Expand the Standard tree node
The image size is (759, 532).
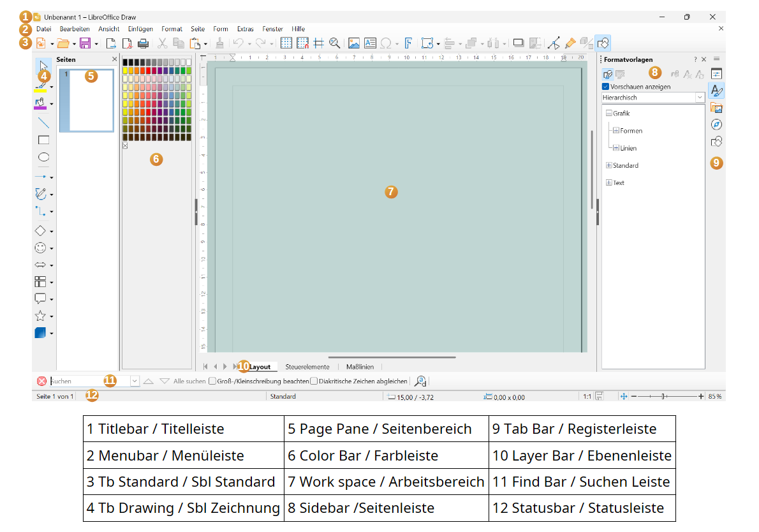(609, 165)
